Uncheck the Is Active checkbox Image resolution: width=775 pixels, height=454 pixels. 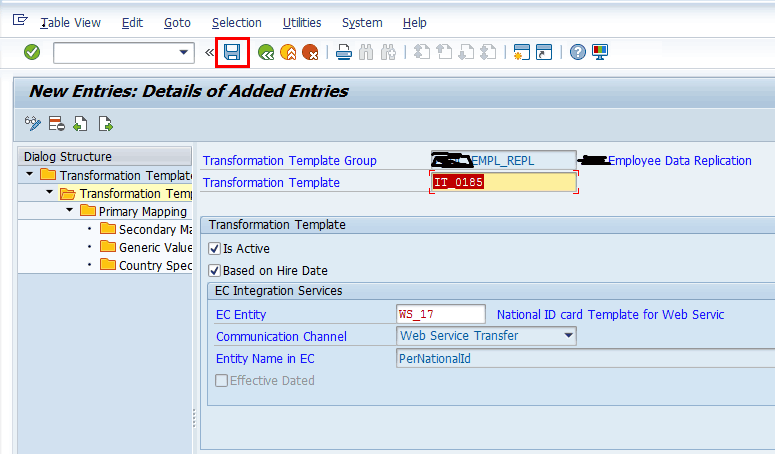point(214,249)
